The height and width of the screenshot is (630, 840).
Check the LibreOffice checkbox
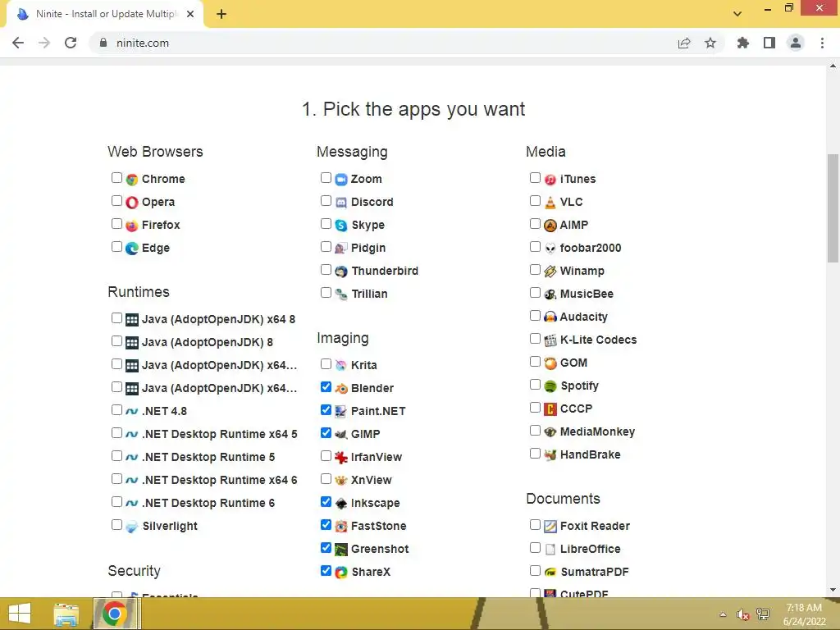[x=535, y=548]
